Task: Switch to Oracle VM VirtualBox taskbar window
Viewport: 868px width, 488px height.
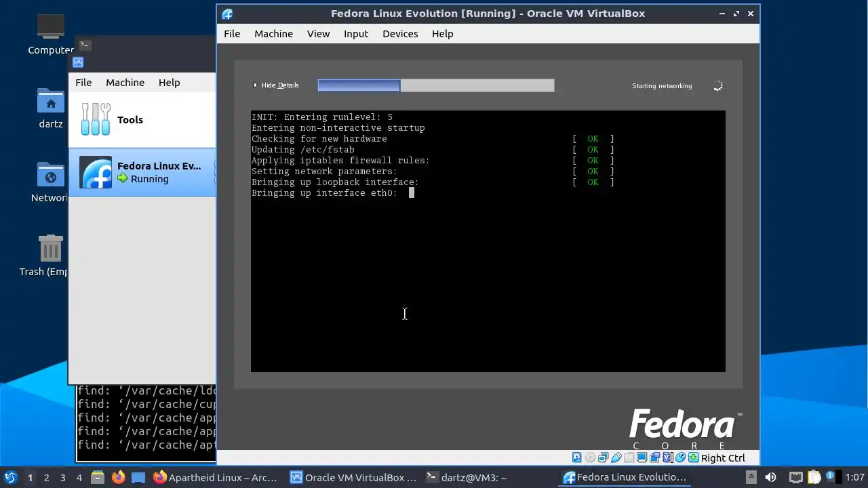Action: [353, 478]
